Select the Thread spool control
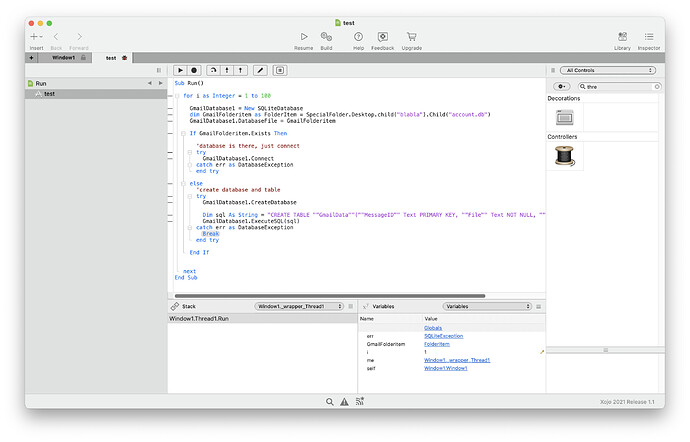This screenshot has width=690, height=442. pyautogui.click(x=565, y=156)
